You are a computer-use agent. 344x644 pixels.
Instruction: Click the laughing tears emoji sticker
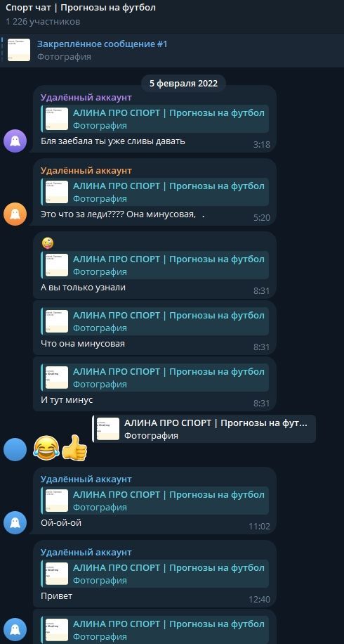tap(46, 448)
